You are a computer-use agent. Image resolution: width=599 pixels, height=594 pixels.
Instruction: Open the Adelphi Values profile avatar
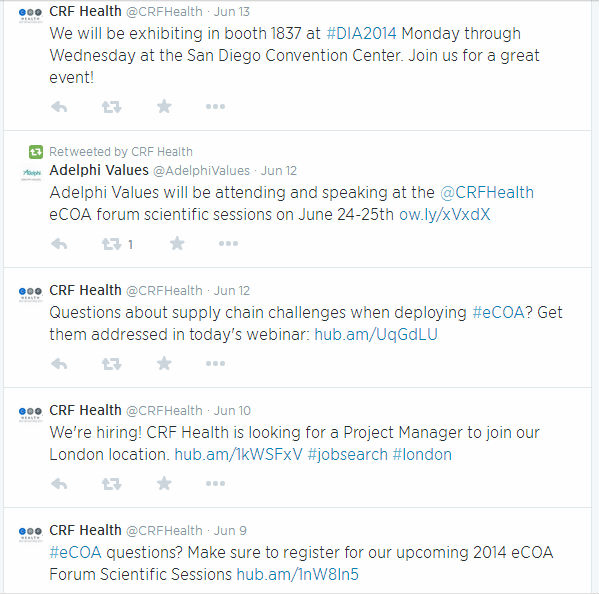click(31, 174)
